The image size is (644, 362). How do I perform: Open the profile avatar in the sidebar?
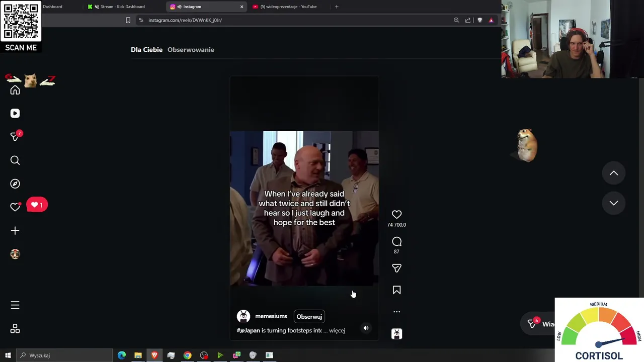click(x=15, y=254)
